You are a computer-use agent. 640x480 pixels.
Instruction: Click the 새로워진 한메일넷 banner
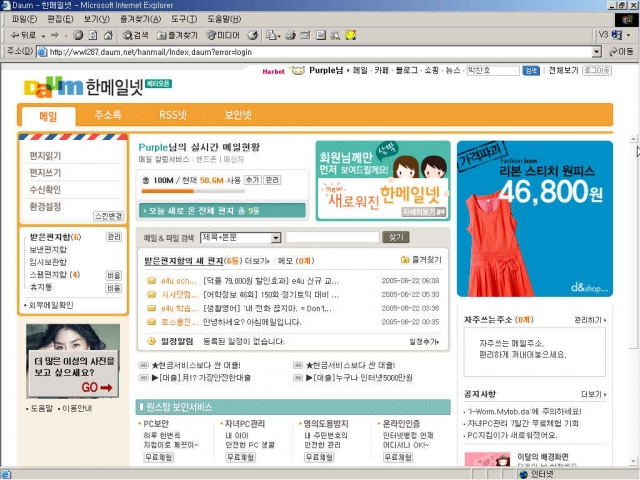pos(383,180)
